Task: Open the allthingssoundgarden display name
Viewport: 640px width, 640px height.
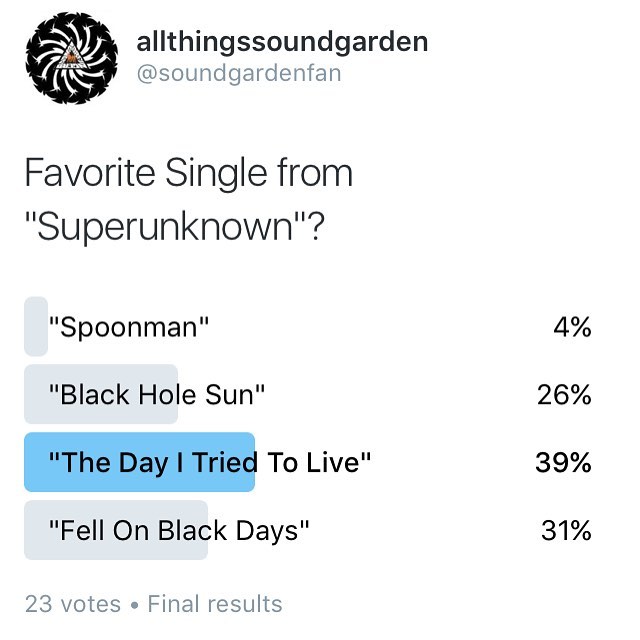Action: click(282, 42)
